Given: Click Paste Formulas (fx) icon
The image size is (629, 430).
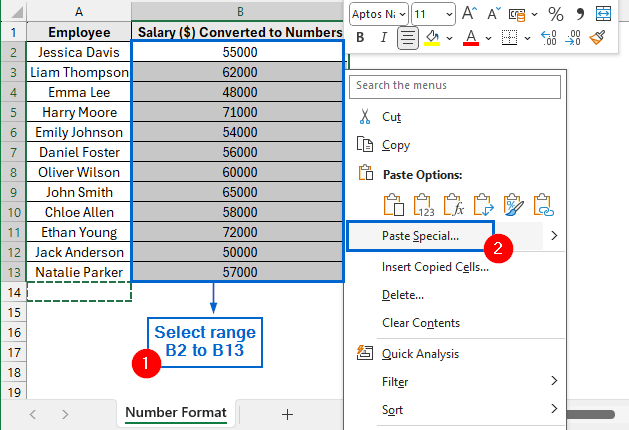Looking at the screenshot, I should pyautogui.click(x=454, y=205).
